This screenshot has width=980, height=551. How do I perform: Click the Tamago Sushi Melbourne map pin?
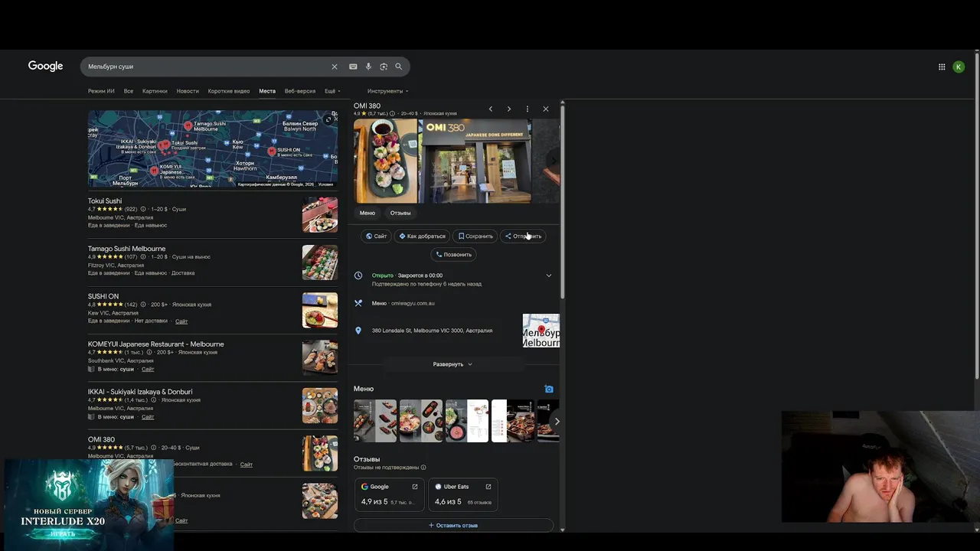[188, 125]
